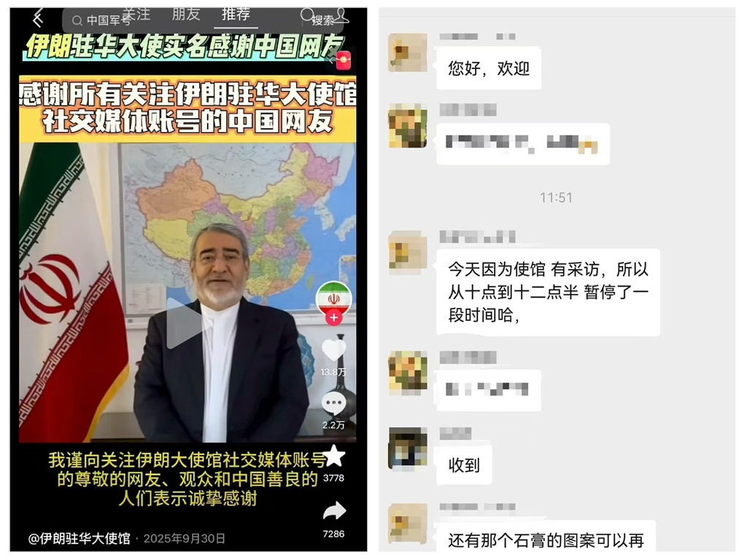Follow the account with the pink plus badge
The height and width of the screenshot is (560, 747).
point(333,318)
